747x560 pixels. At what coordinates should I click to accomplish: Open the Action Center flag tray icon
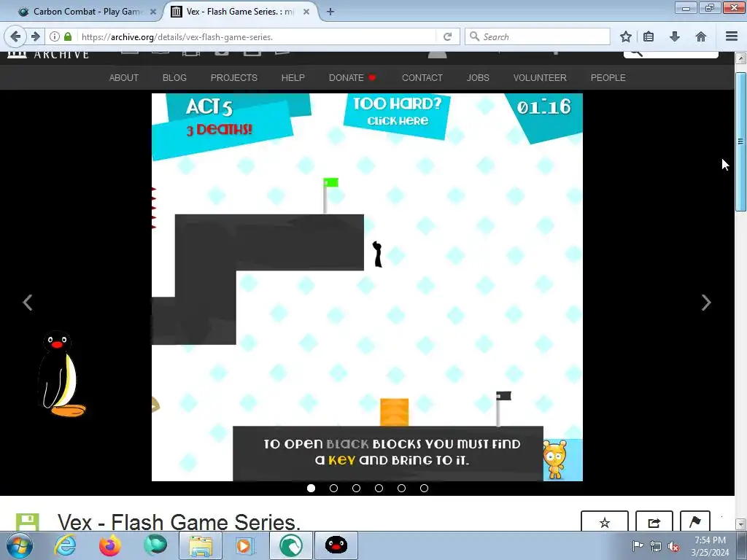click(638, 546)
